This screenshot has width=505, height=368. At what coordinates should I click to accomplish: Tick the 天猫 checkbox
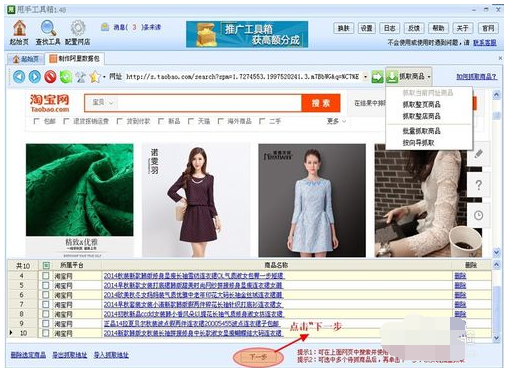[x=191, y=121]
